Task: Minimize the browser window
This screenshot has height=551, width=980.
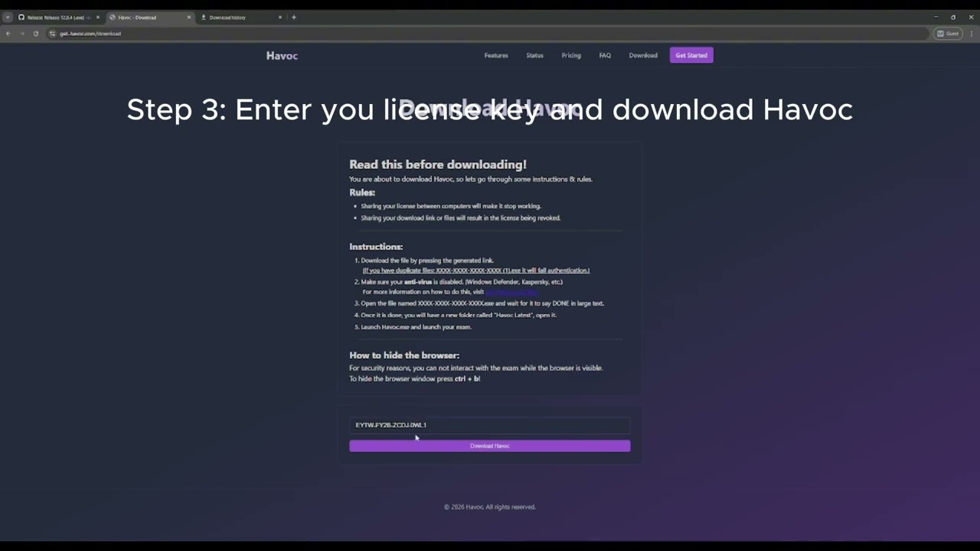Action: coord(936,17)
